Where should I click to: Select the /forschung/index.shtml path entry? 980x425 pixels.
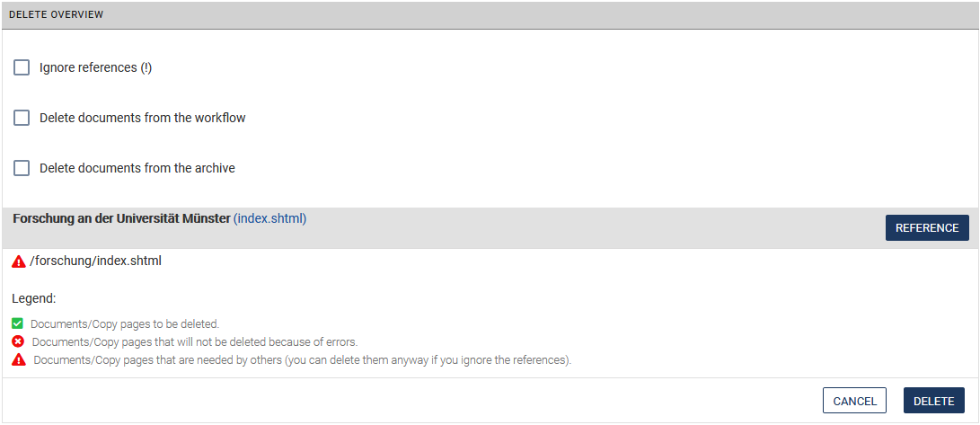95,261
